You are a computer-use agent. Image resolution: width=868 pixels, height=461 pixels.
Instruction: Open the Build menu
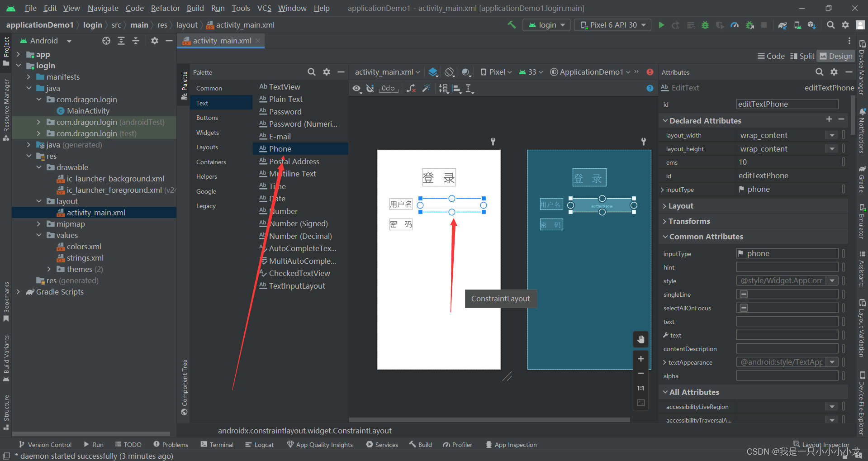[195, 8]
